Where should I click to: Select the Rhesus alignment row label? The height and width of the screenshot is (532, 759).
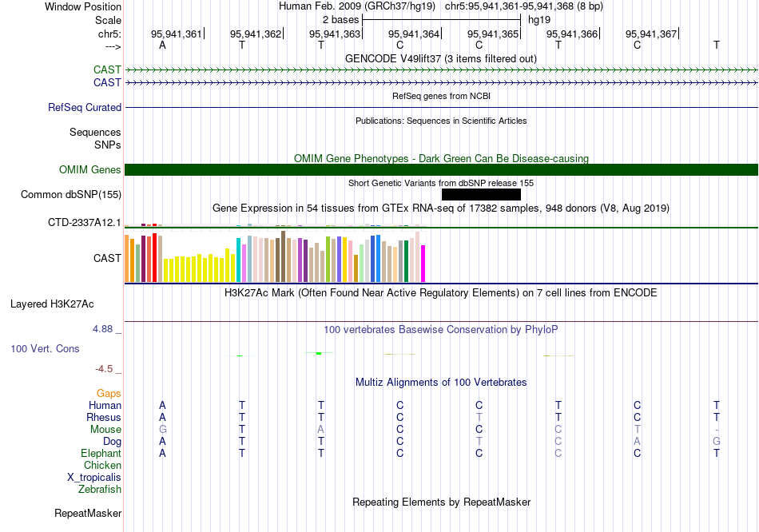[x=104, y=417]
